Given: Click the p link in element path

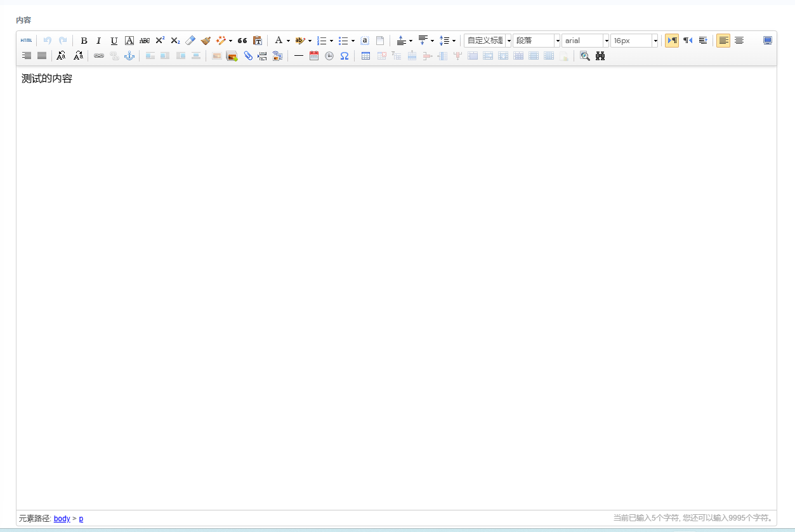Looking at the screenshot, I should (x=81, y=519).
